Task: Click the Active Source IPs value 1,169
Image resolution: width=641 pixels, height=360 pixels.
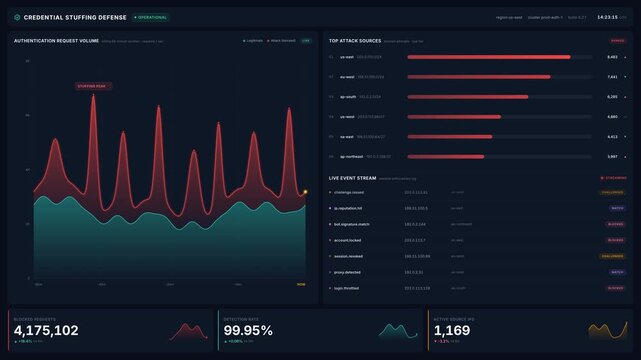Action: [452, 330]
